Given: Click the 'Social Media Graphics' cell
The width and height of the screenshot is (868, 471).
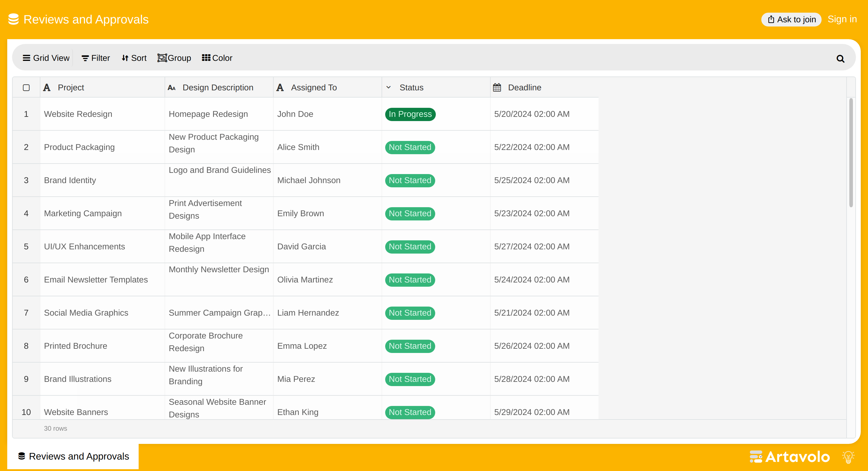Looking at the screenshot, I should 102,313.
